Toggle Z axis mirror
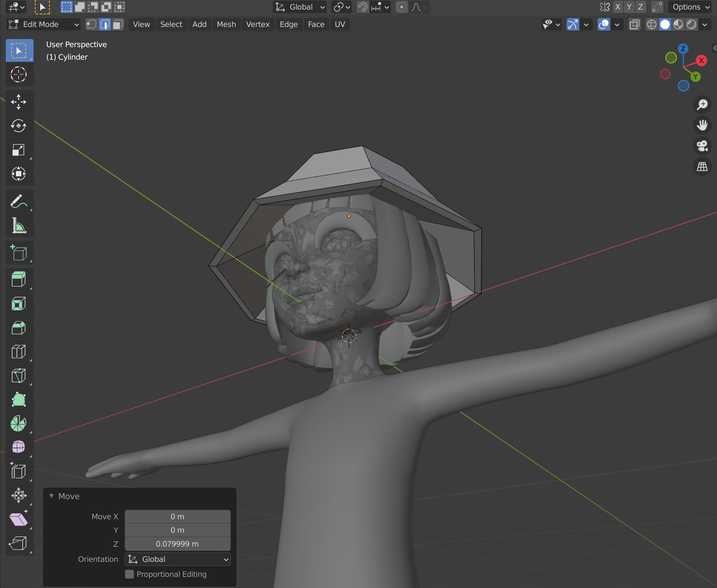 point(640,7)
